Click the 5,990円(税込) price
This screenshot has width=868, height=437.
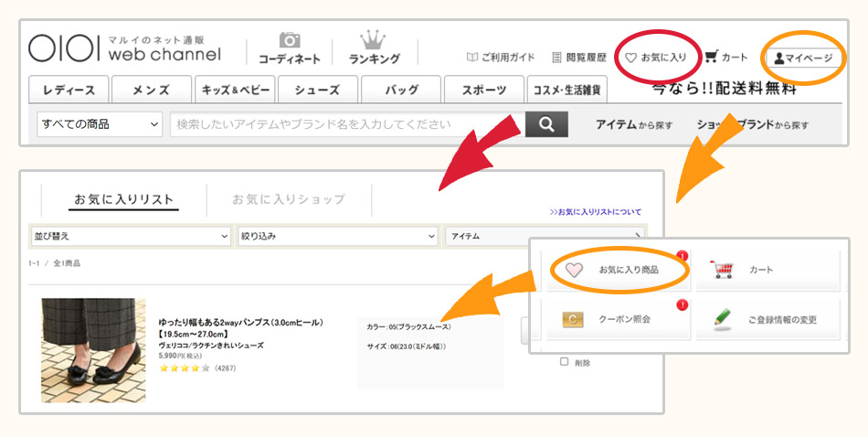(x=182, y=356)
